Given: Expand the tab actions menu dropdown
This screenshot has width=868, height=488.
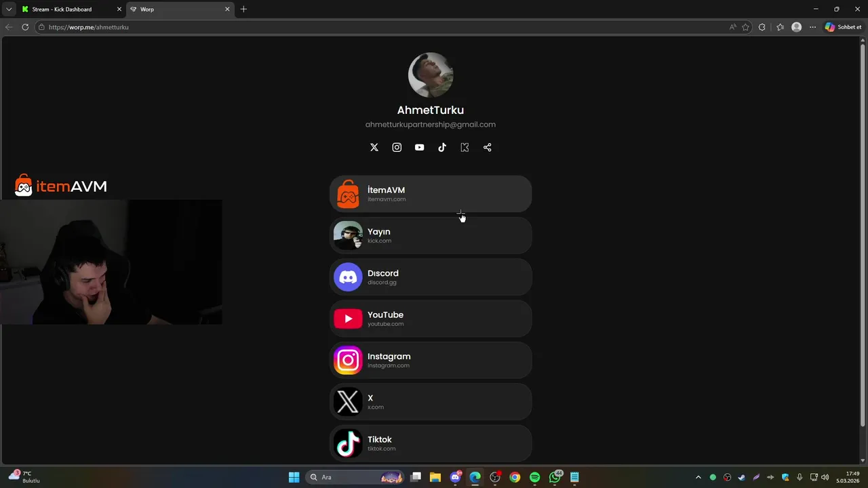Looking at the screenshot, I should [x=8, y=9].
